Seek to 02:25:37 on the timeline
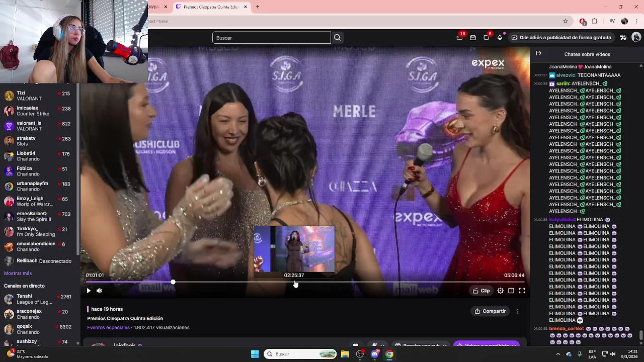This screenshot has width=644, height=362. pyautogui.click(x=295, y=282)
